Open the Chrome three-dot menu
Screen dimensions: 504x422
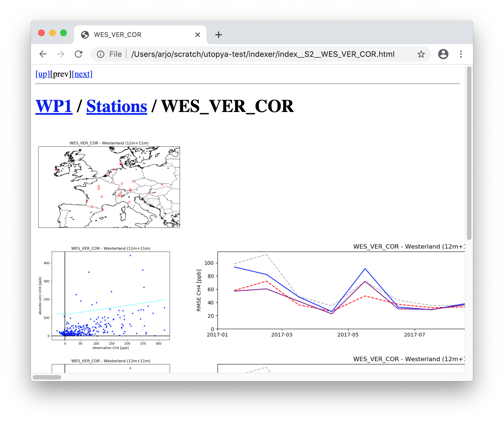461,54
